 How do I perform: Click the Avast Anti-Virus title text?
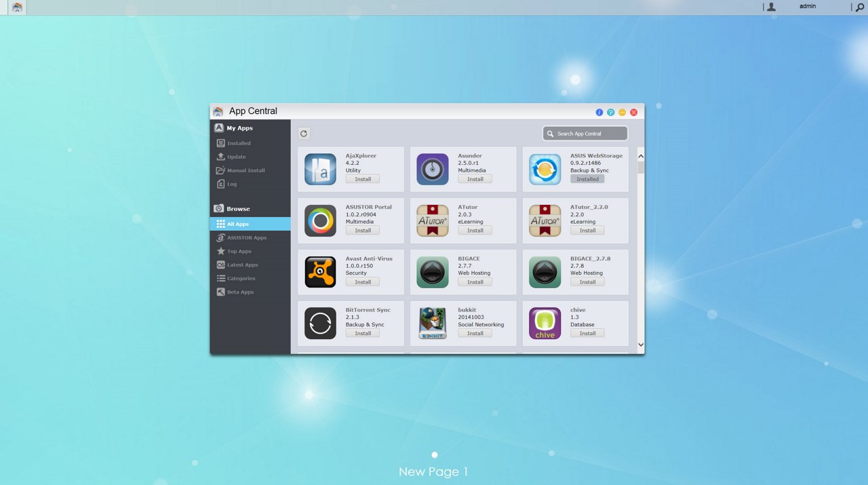coord(369,258)
